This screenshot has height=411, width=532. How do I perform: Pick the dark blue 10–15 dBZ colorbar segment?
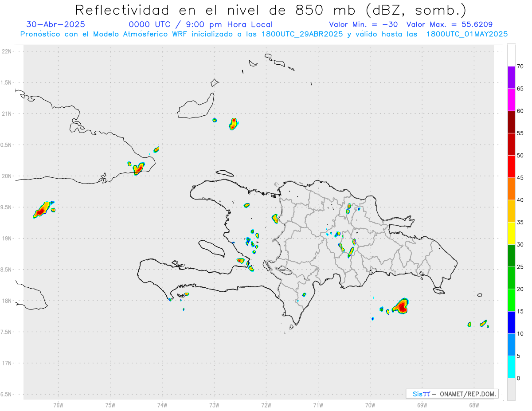511,322
